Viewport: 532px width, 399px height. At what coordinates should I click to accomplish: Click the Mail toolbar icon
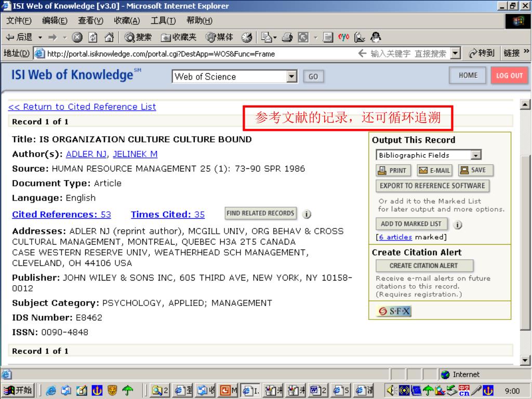tap(267, 37)
